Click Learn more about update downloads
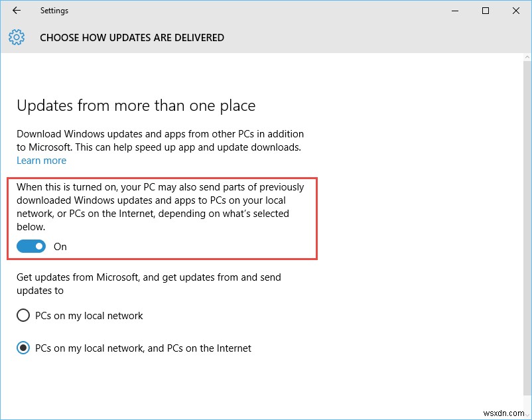Image resolution: width=532 pixels, height=420 pixels. [x=41, y=160]
